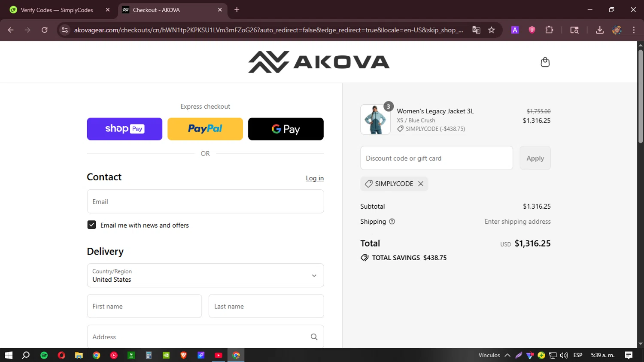Screen dimensions: 644x362
Task: Click the First name field
Action: (x=144, y=306)
